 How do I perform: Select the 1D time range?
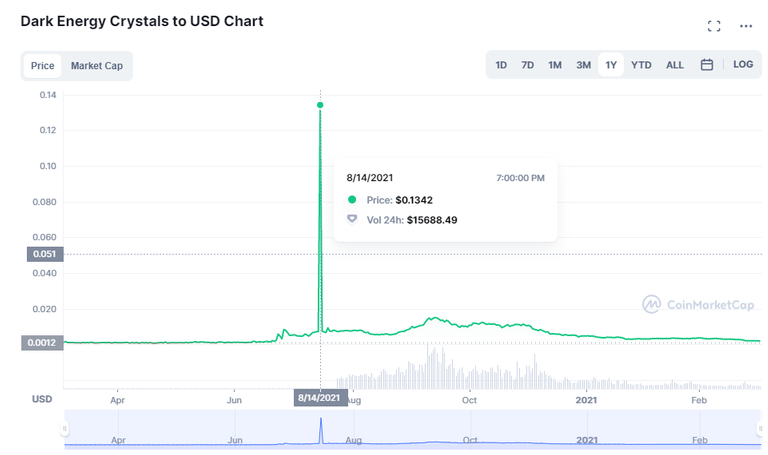(x=501, y=65)
